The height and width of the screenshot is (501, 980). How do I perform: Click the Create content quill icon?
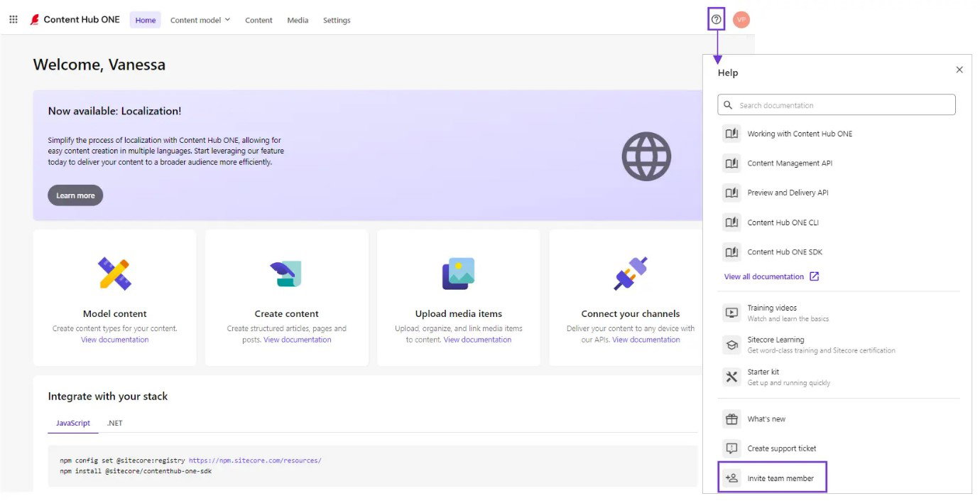286,274
